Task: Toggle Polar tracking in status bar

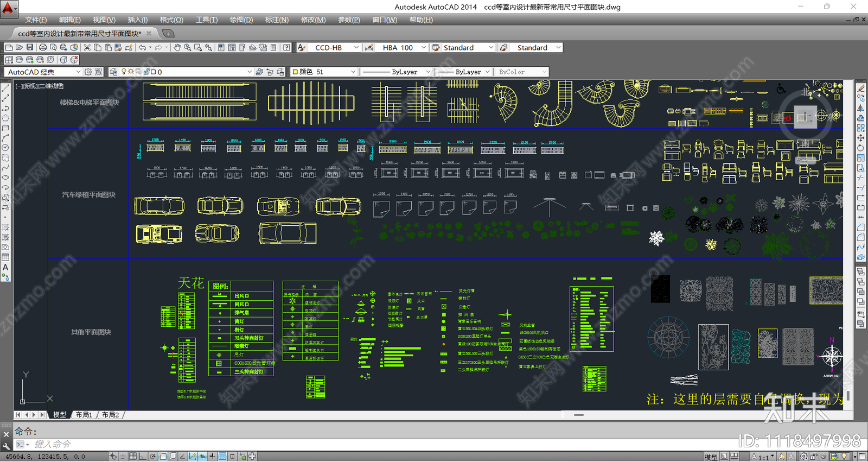Action: [152, 457]
